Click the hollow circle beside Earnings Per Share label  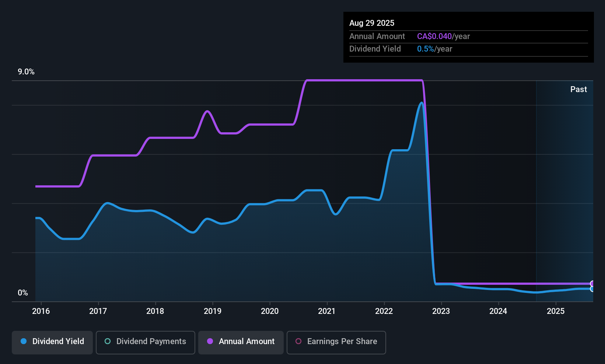coord(298,342)
